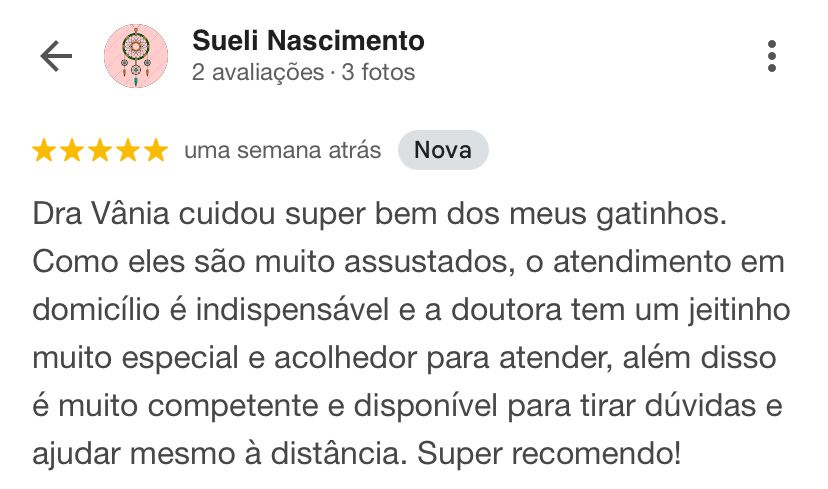828x489 pixels.
Task: Click the "uma semana atrás" timestamp
Action: pyautogui.click(x=283, y=151)
